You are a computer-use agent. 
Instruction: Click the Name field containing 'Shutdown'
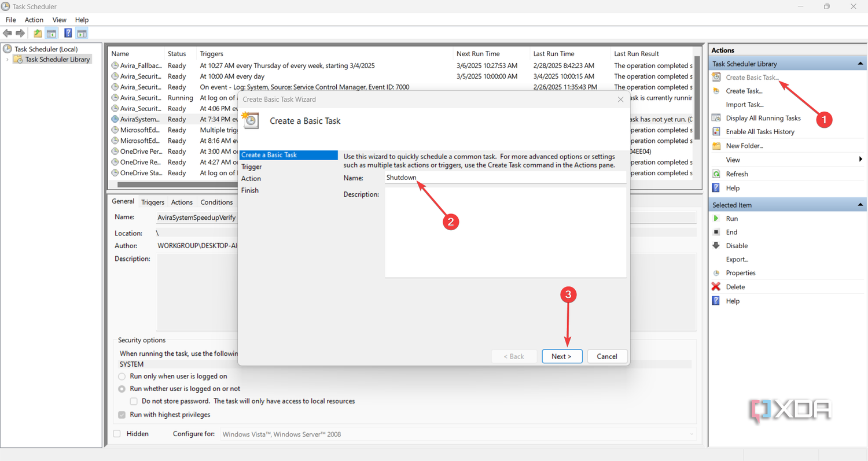click(x=505, y=178)
